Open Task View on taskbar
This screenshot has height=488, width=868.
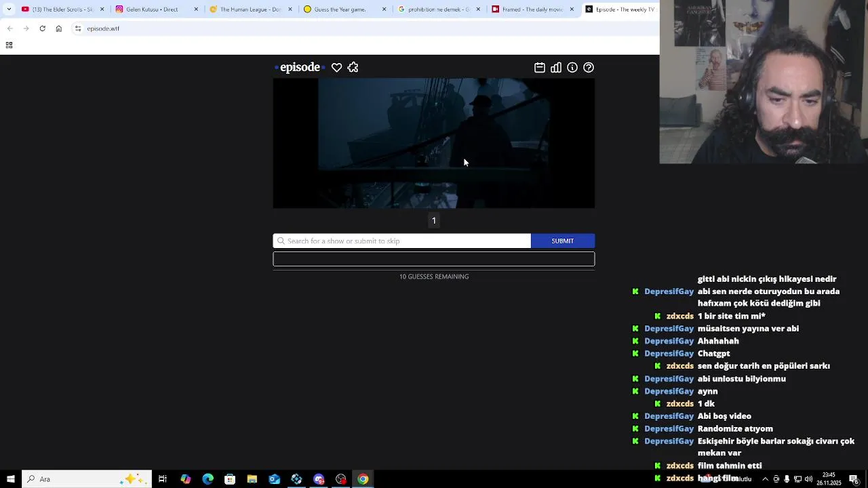click(x=163, y=479)
